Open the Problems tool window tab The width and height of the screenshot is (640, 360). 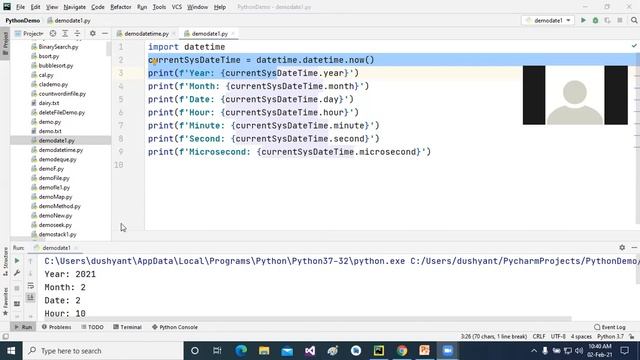[x=56, y=327]
